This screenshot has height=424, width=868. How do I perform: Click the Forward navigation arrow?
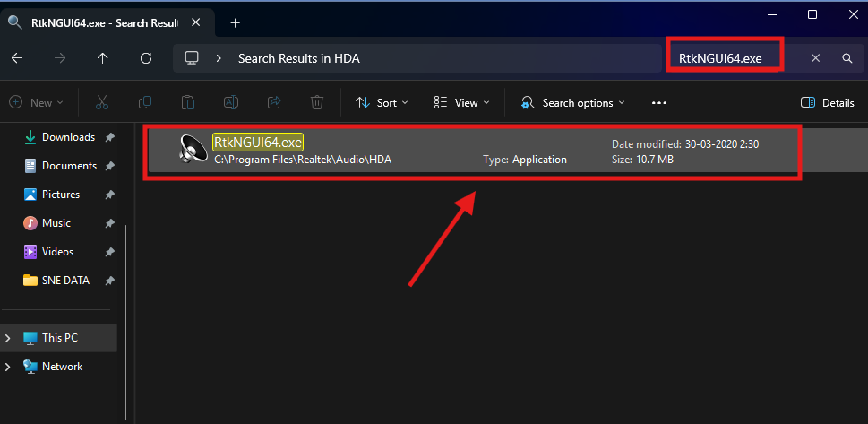(60, 58)
